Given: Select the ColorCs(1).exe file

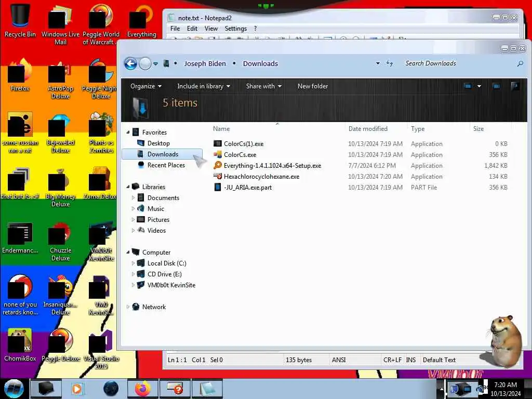Looking at the screenshot, I should pyautogui.click(x=243, y=143).
